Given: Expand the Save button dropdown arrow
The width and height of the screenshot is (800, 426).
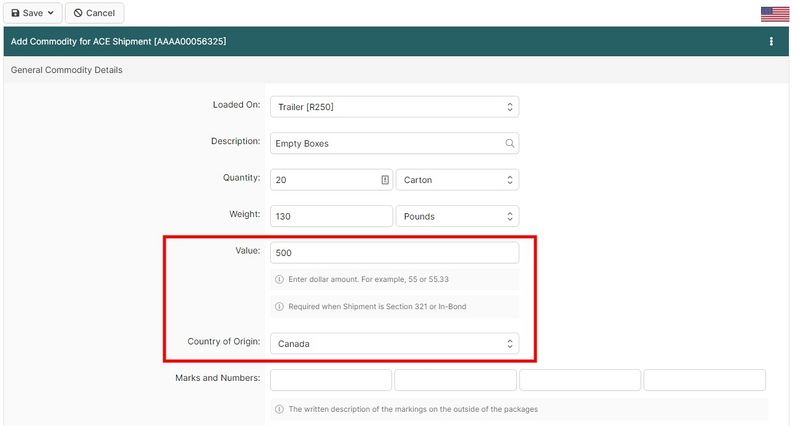Looking at the screenshot, I should coord(50,13).
